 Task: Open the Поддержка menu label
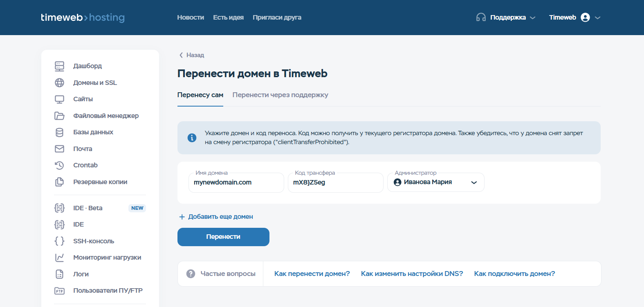point(508,18)
